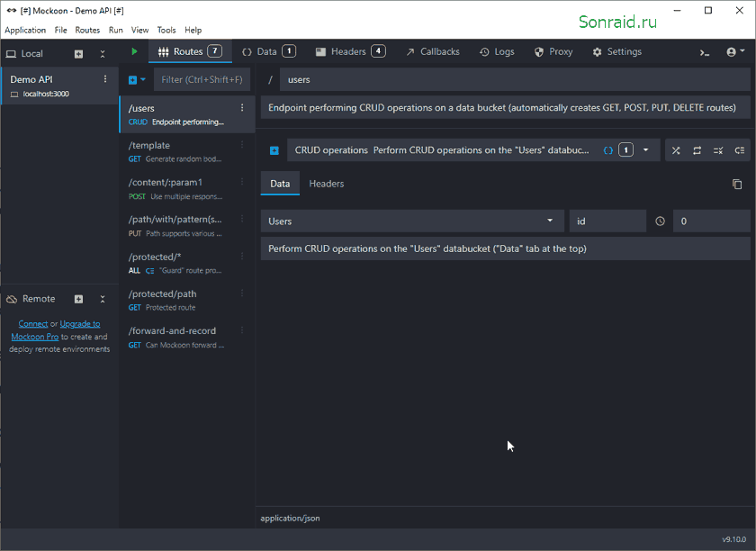Open the Logs tab

pyautogui.click(x=497, y=51)
